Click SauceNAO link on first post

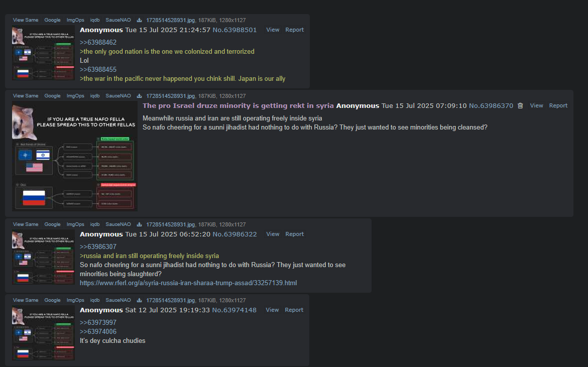click(x=118, y=20)
